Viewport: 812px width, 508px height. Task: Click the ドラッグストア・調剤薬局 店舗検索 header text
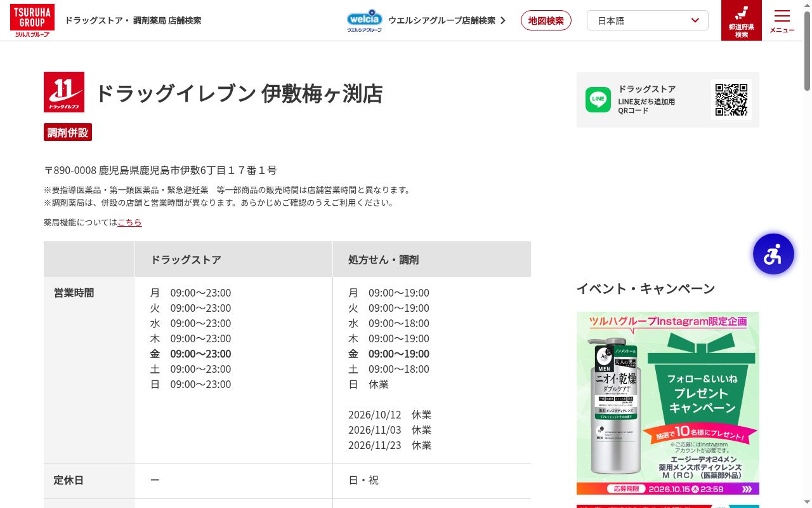click(133, 20)
